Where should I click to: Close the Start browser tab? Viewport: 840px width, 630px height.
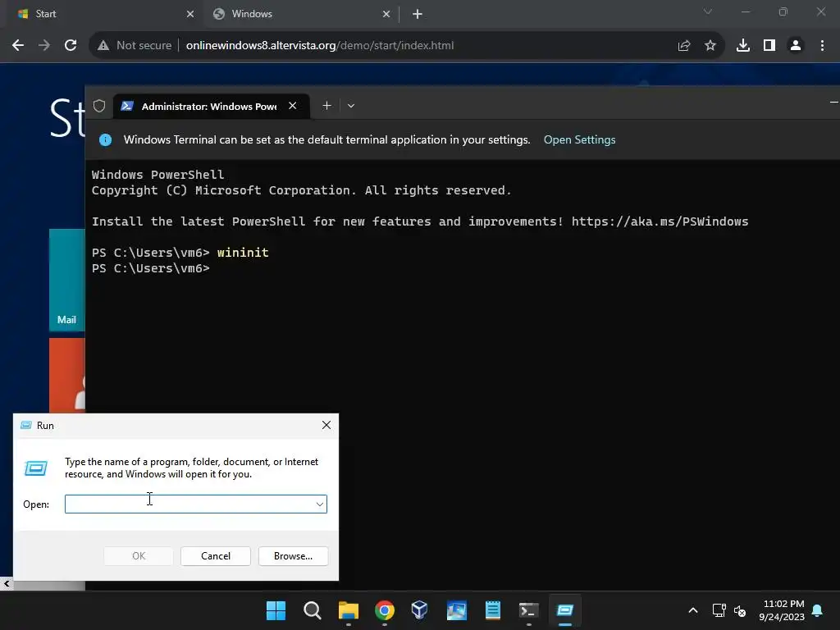pyautogui.click(x=190, y=14)
